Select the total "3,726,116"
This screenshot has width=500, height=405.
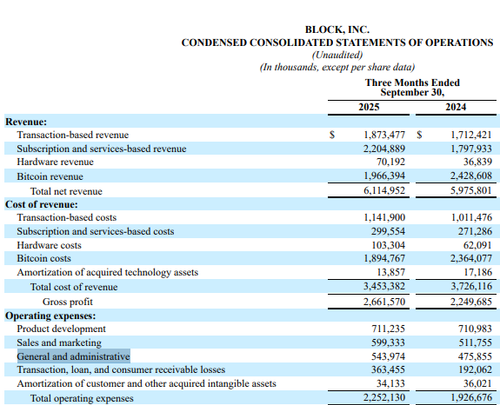[x=471, y=286]
